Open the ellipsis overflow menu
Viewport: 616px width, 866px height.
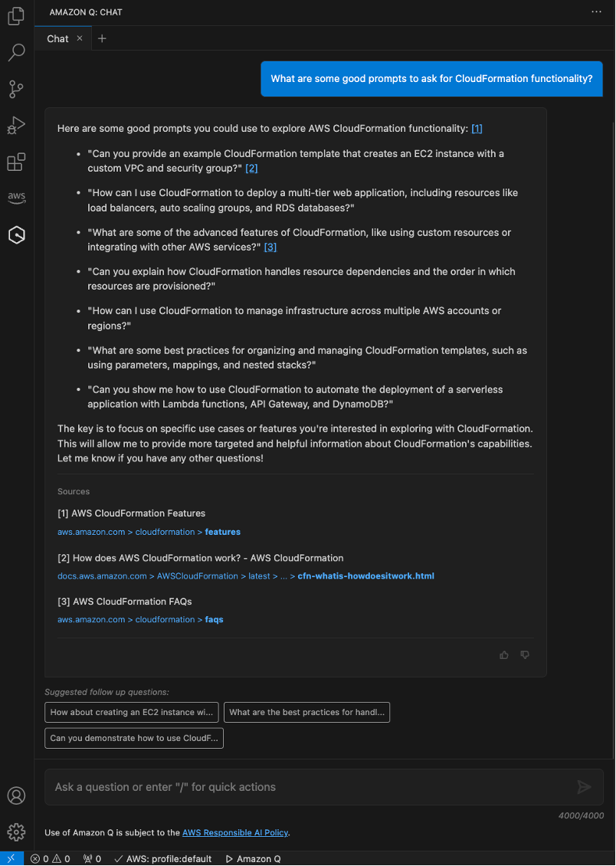pos(596,11)
